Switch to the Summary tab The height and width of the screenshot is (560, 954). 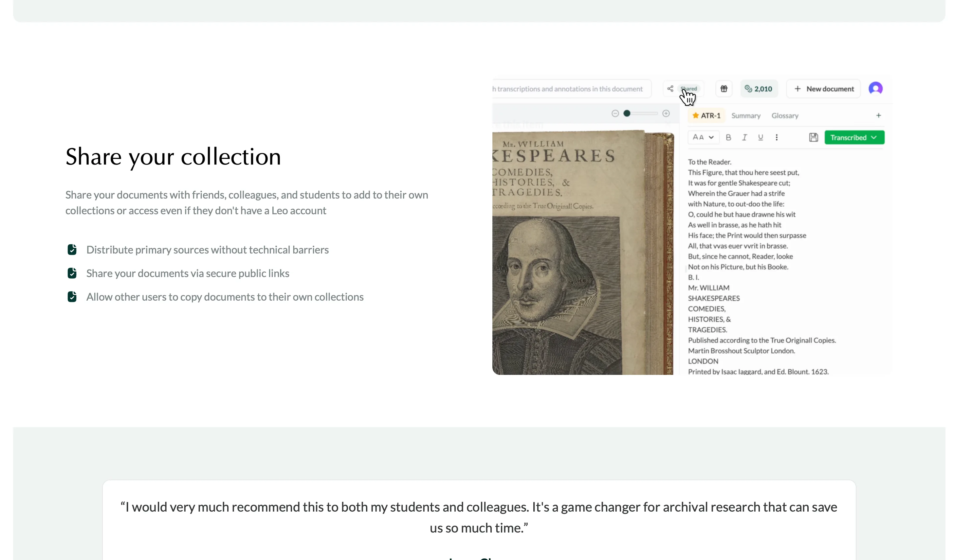(x=746, y=116)
